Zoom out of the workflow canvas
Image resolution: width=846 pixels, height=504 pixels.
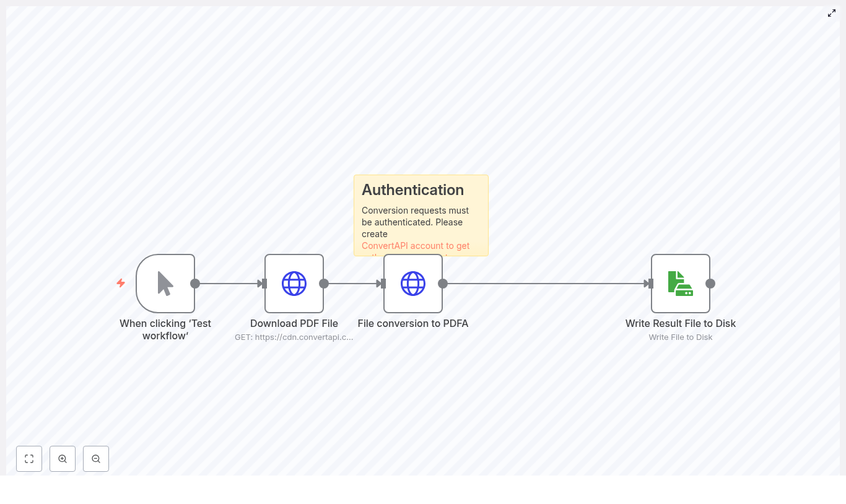pyautogui.click(x=96, y=459)
